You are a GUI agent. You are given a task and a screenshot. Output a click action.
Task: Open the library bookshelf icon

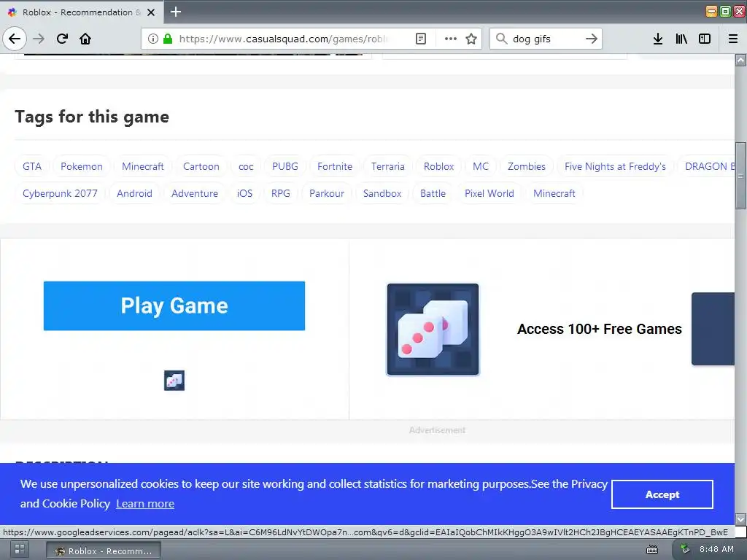[x=681, y=39]
